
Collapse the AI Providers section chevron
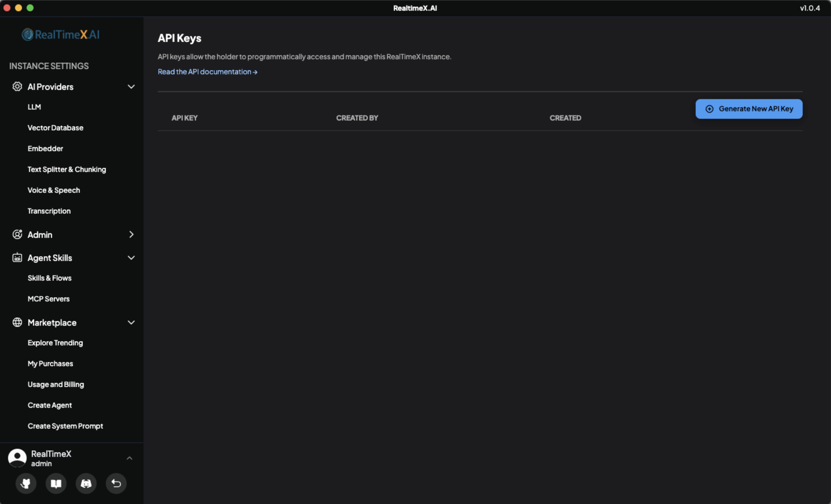[131, 87]
